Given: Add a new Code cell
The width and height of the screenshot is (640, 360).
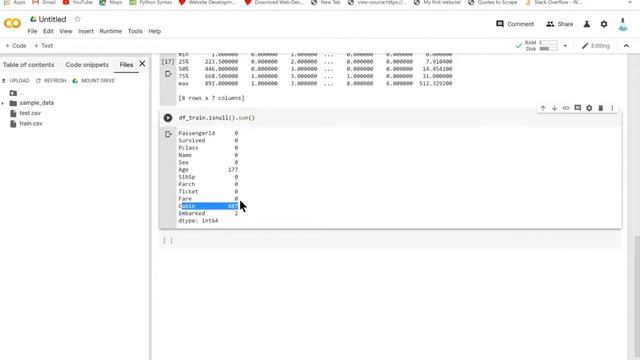Looking at the screenshot, I should tap(16, 46).
